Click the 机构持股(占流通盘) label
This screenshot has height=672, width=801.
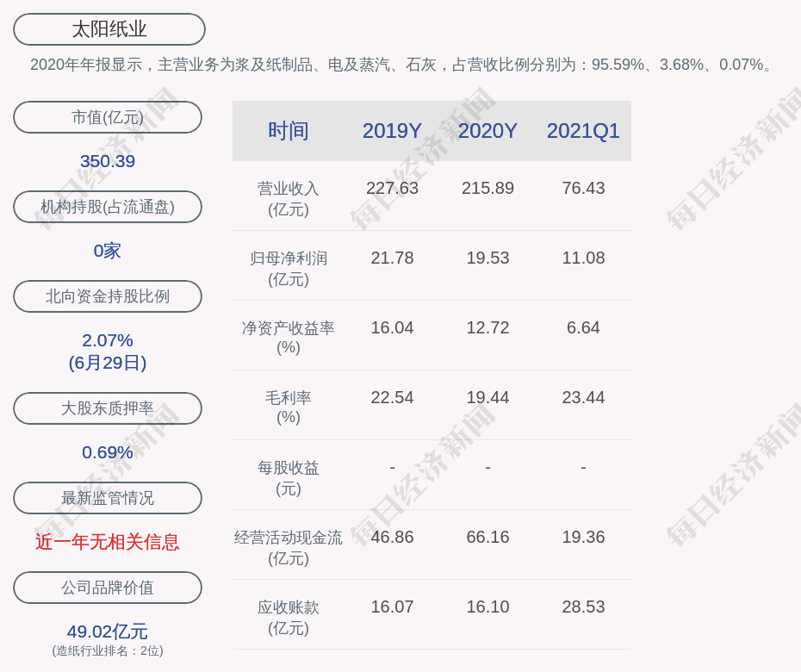108,207
